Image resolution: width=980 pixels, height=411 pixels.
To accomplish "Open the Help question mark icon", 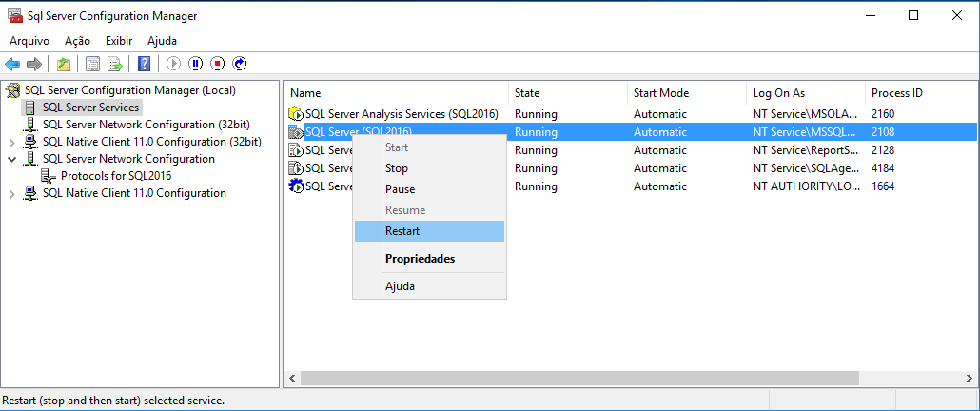I will coord(145,64).
